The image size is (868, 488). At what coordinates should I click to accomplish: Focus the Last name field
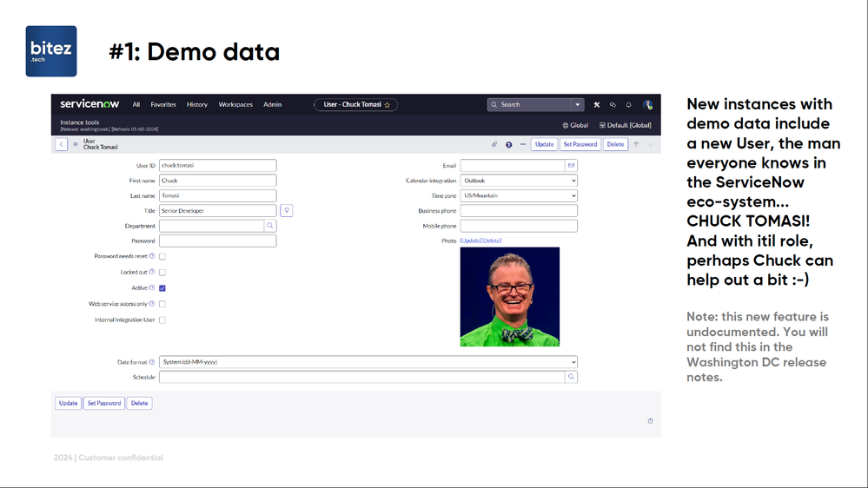217,195
